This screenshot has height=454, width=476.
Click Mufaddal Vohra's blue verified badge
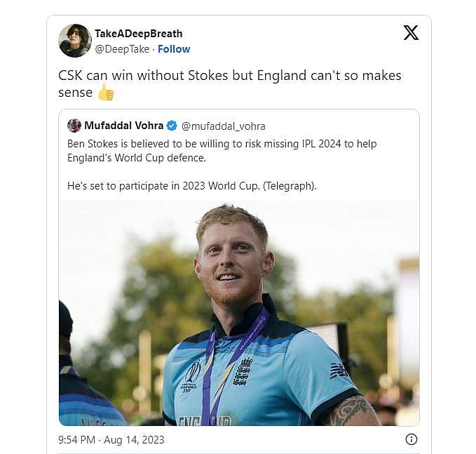[171, 126]
